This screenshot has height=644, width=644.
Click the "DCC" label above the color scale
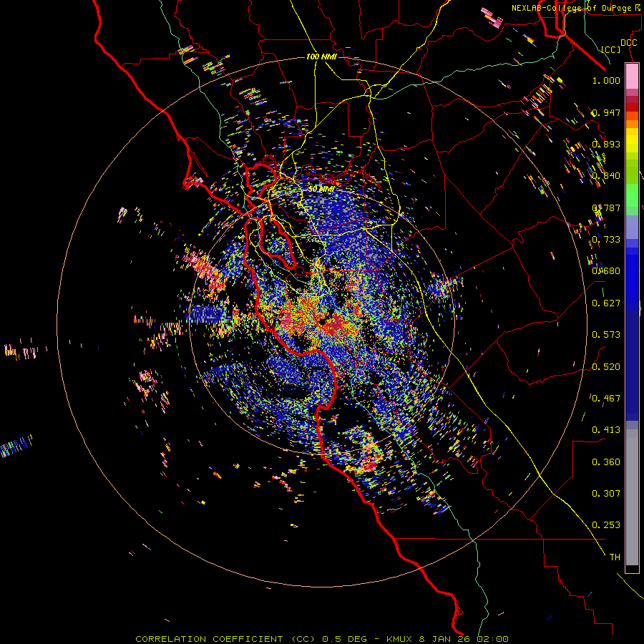coord(628,43)
